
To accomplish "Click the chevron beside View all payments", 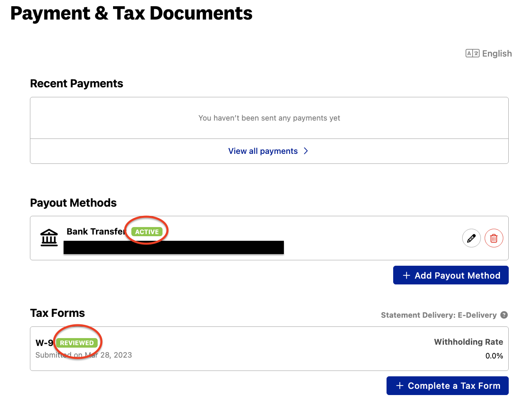I will coord(306,151).
